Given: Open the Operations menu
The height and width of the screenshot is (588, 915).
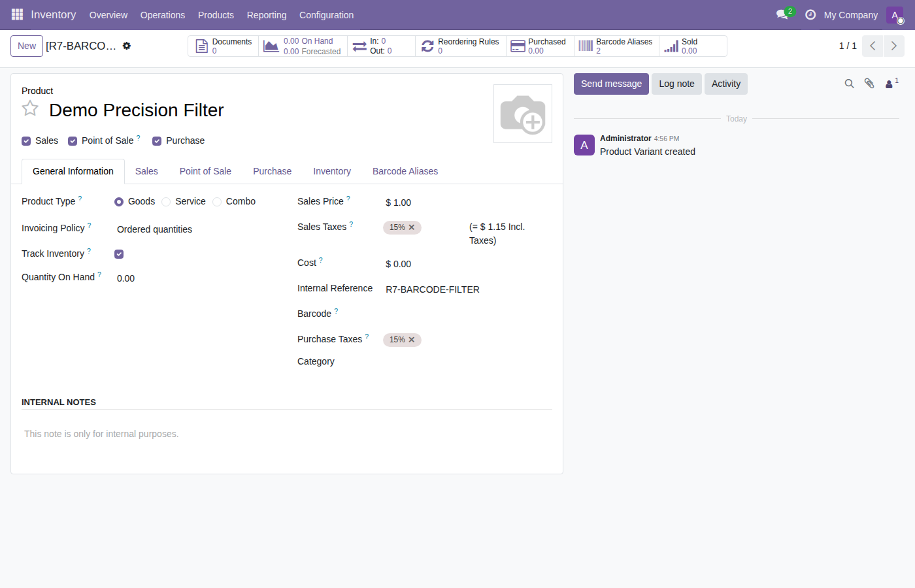Looking at the screenshot, I should [163, 15].
